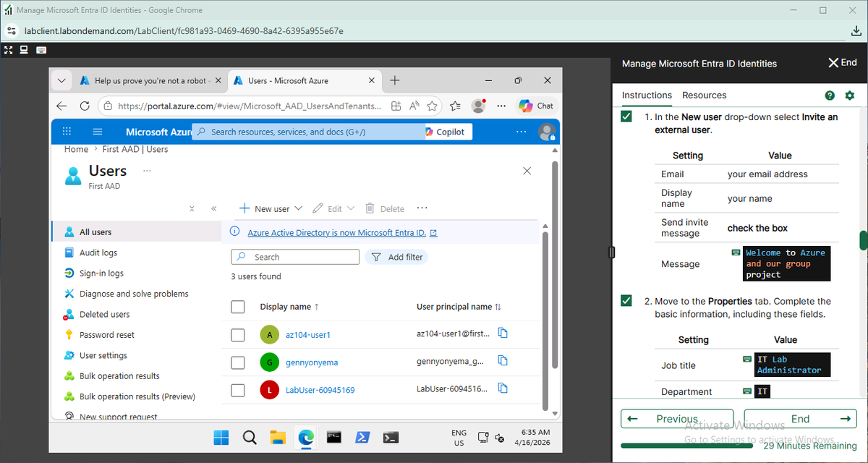Screen dimensions: 868x463
Task: Open the VM Windows Start button
Action: (x=221, y=437)
